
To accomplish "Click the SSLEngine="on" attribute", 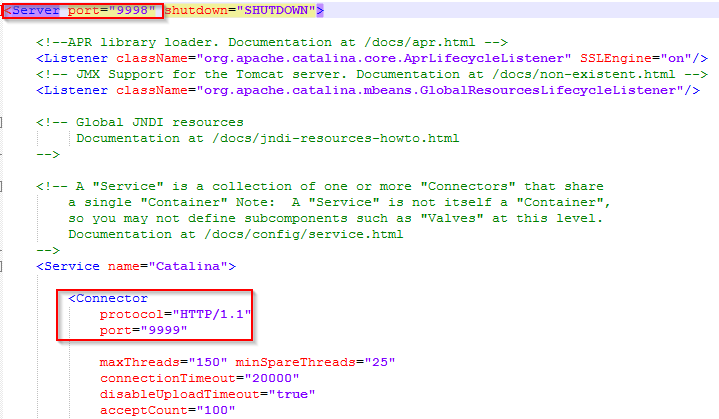I will tap(636, 59).
